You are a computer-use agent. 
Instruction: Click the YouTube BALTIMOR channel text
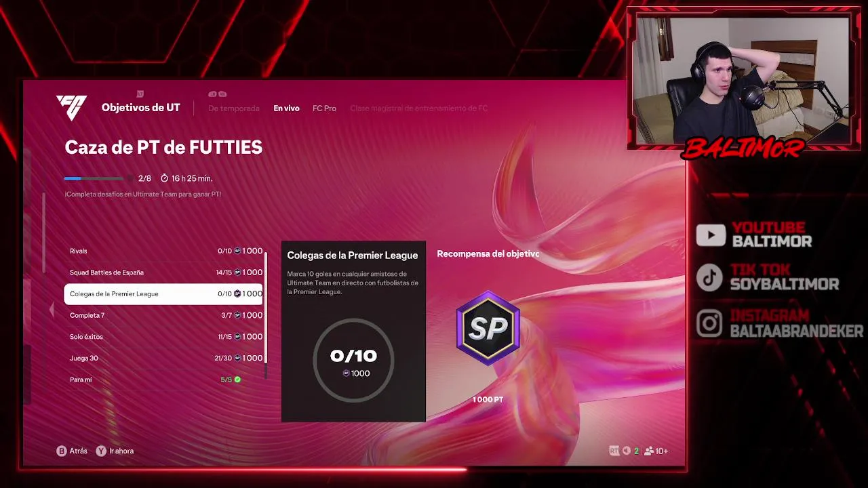pos(772,241)
